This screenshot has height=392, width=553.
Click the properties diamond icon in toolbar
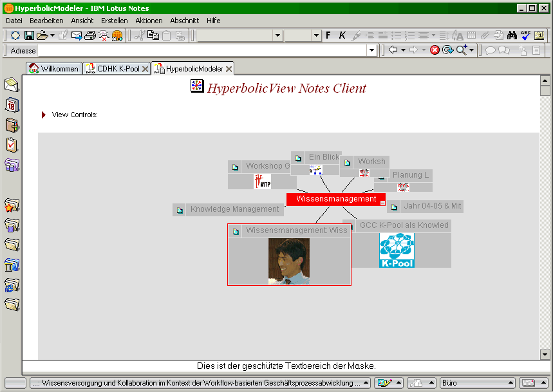(15, 35)
